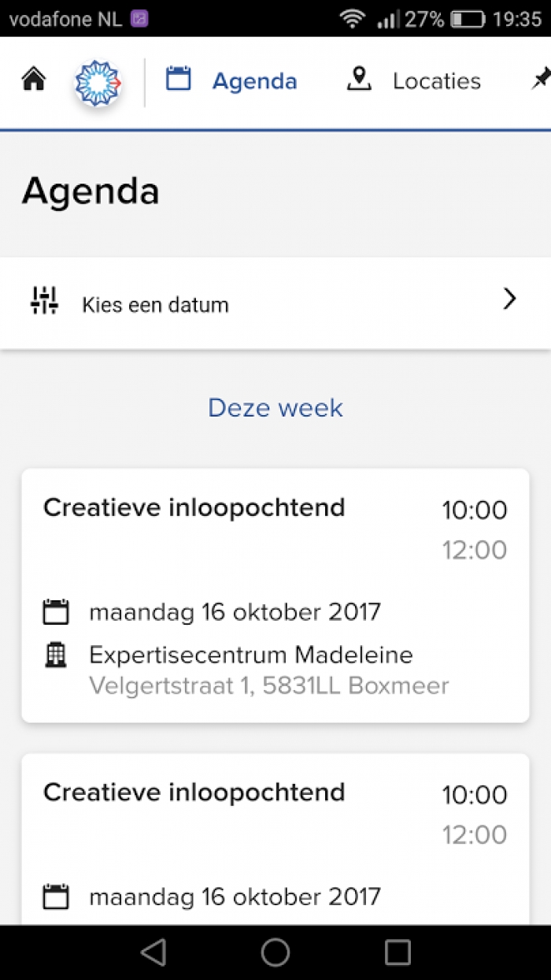The image size is (551, 980).
Task: Open second Creatieve inloopochtend event title
Action: tap(194, 793)
